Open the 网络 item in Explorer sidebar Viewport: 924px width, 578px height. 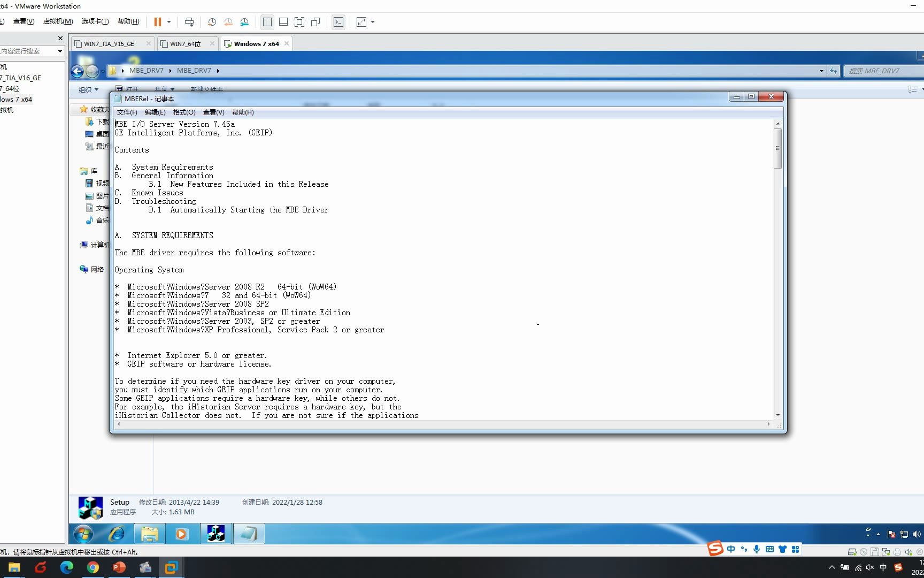click(92, 269)
